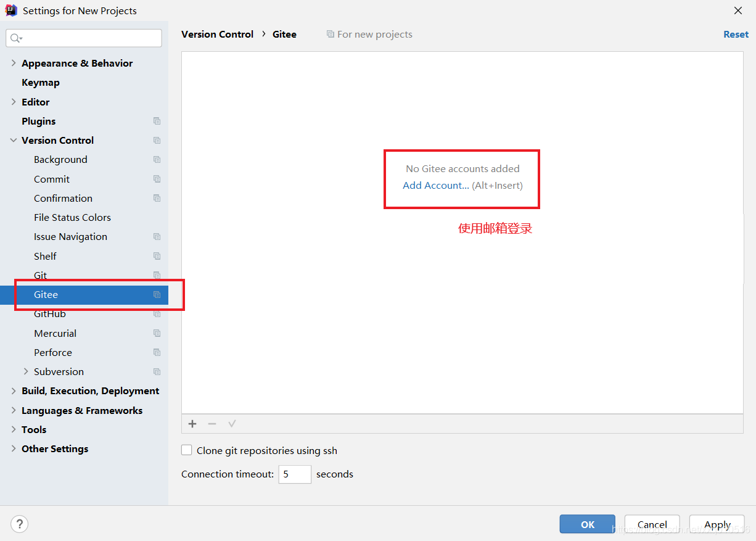Close the Settings dialog
This screenshot has width=756, height=541.
[738, 10]
